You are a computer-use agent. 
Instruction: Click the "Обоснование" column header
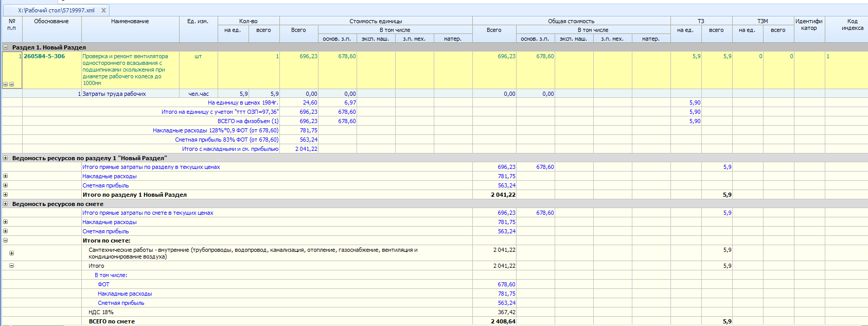pos(51,22)
